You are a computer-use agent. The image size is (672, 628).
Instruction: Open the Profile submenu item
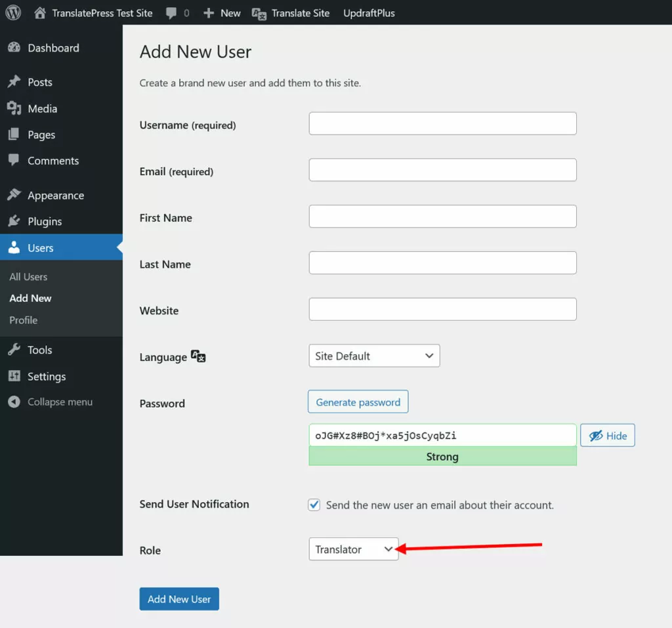[x=24, y=320]
